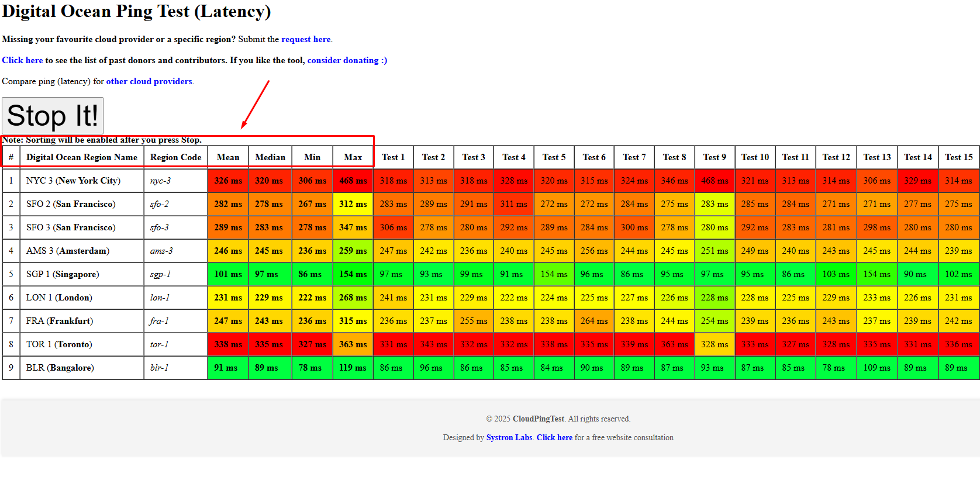
Task: Click FRA Test 6 value 264 ms
Action: pyautogui.click(x=594, y=321)
